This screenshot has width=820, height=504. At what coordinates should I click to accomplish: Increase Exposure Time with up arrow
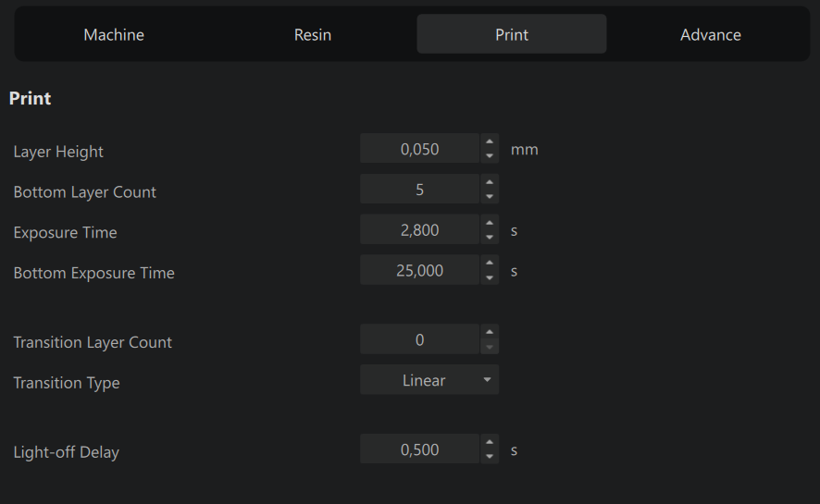490,223
